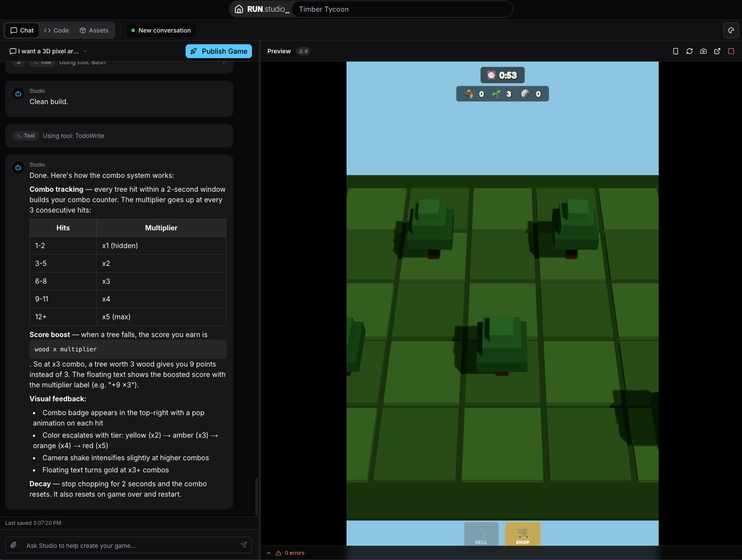Click the stone counter icon
The height and width of the screenshot is (560, 742).
526,94
